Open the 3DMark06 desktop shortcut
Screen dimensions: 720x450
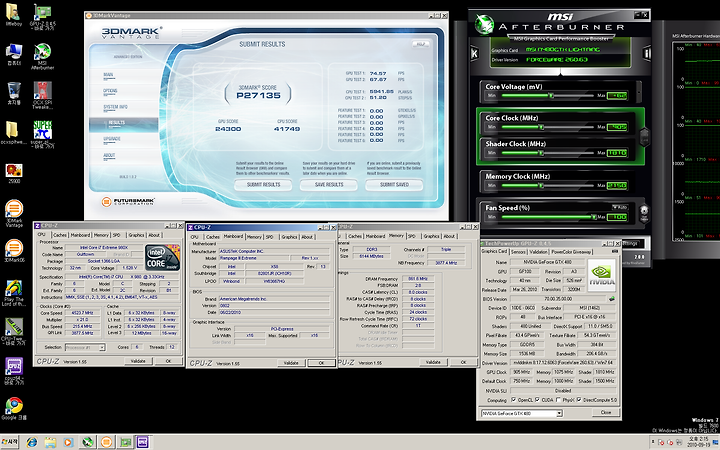14,251
